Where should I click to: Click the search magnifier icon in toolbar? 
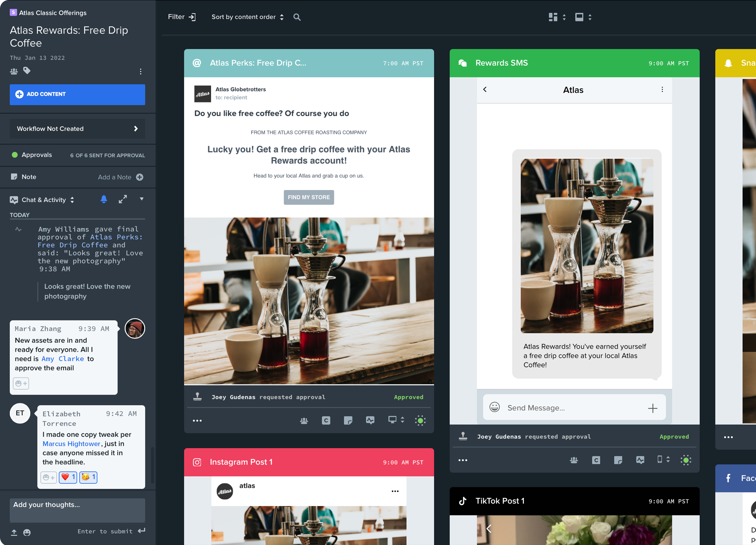pyautogui.click(x=297, y=17)
